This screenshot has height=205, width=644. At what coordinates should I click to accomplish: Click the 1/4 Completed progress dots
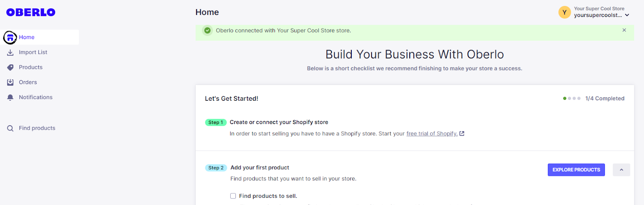pyautogui.click(x=572, y=98)
